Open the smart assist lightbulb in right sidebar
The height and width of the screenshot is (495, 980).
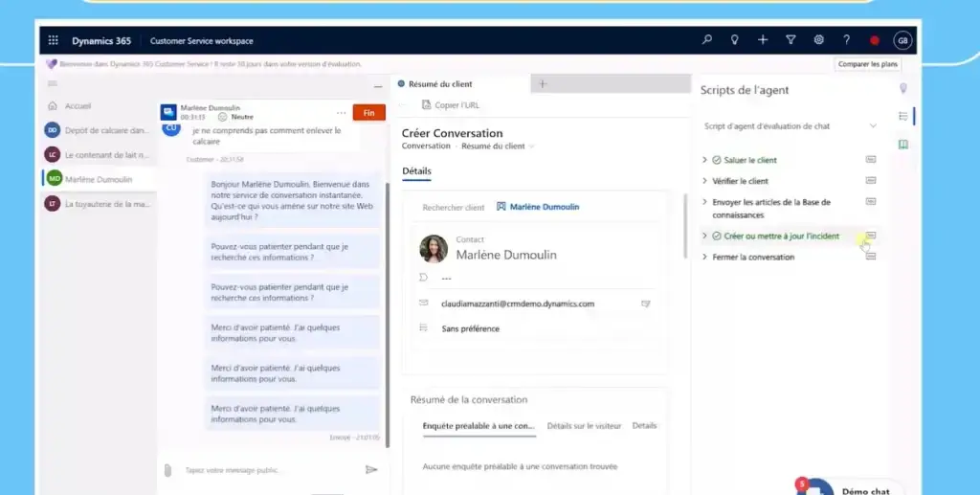(x=902, y=88)
